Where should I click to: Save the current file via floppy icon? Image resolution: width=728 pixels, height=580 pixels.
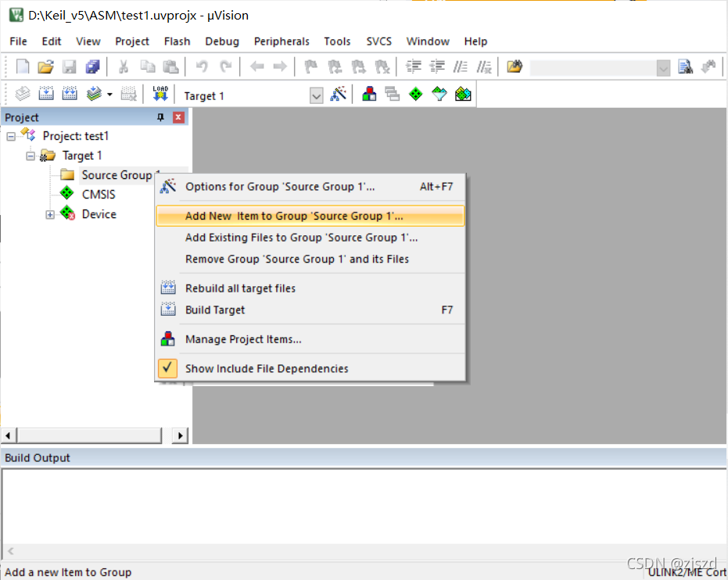click(69, 66)
